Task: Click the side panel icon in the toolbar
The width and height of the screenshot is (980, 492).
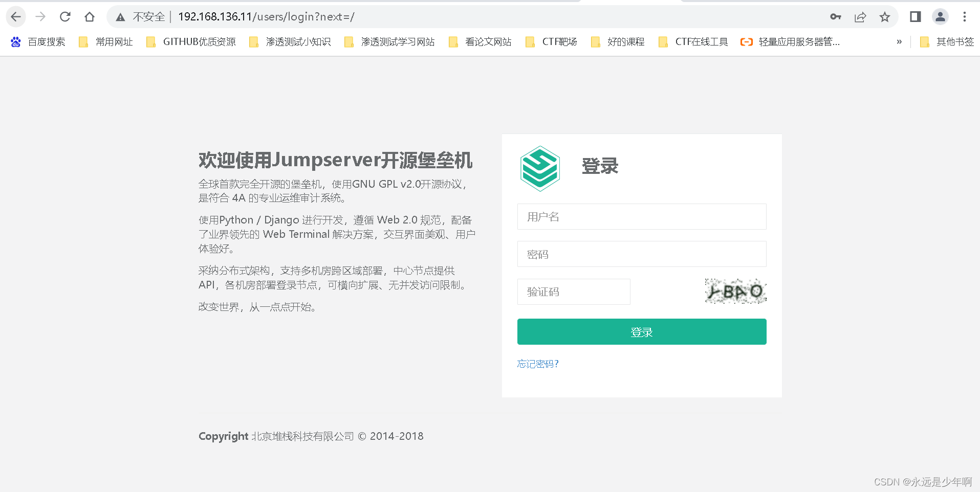Action: pos(915,16)
